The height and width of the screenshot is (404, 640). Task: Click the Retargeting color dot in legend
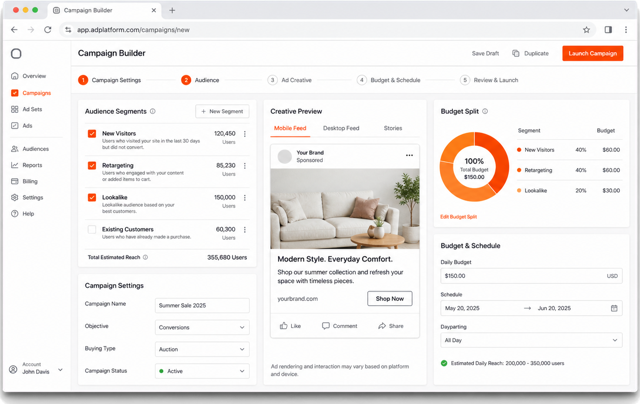pyautogui.click(x=519, y=170)
